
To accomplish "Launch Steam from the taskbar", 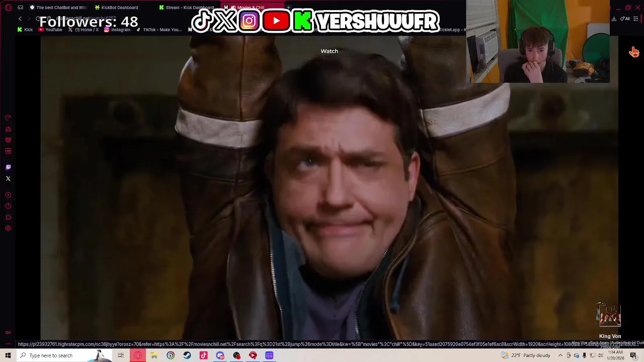I will (187, 355).
